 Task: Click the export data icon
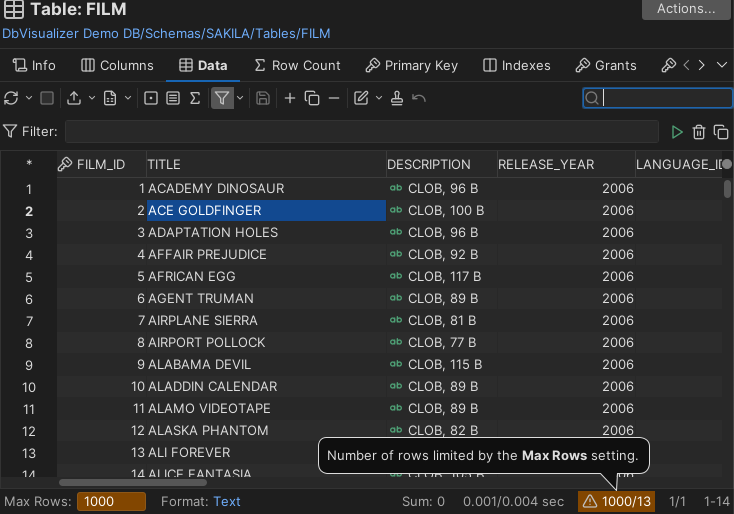pyautogui.click(x=74, y=98)
